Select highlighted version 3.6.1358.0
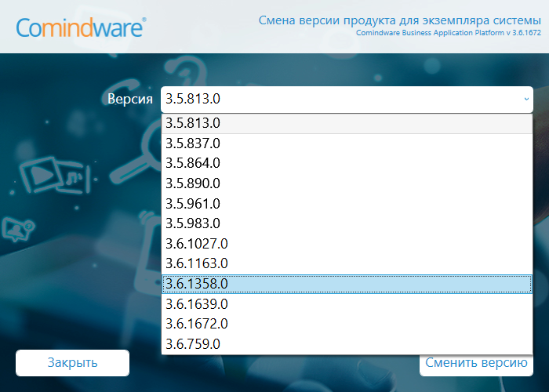The height and width of the screenshot is (392, 549). click(x=347, y=284)
